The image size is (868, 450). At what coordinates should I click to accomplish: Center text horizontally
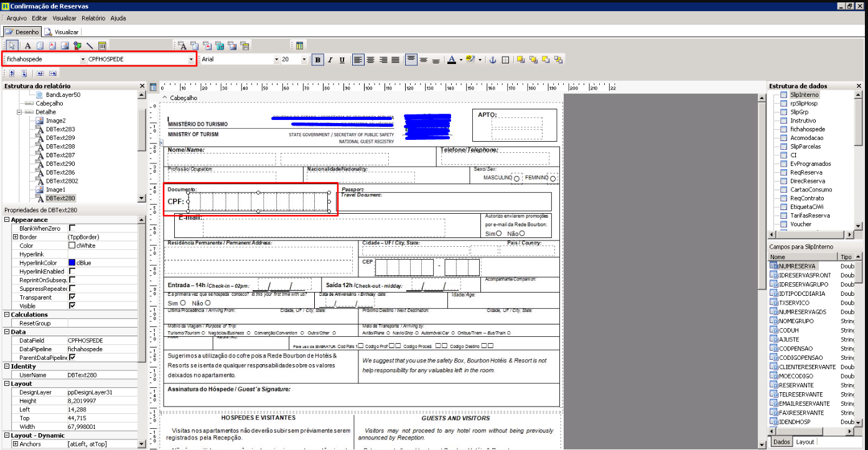click(370, 60)
